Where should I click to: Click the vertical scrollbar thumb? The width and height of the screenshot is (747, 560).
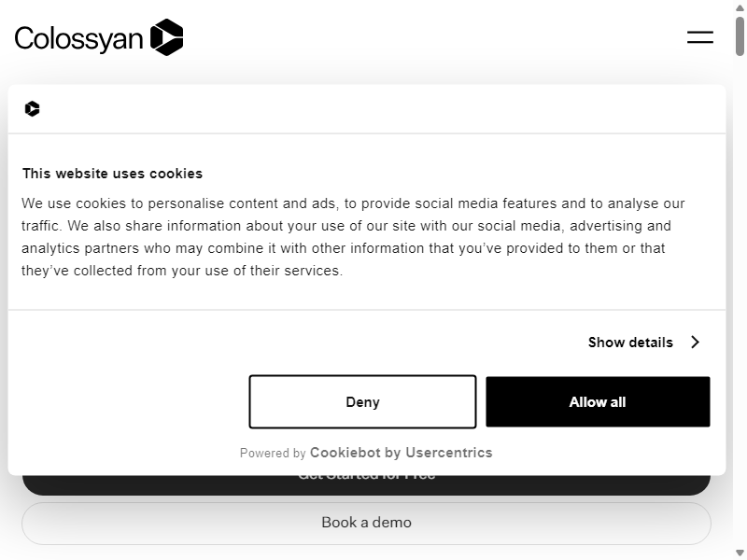[x=740, y=36]
